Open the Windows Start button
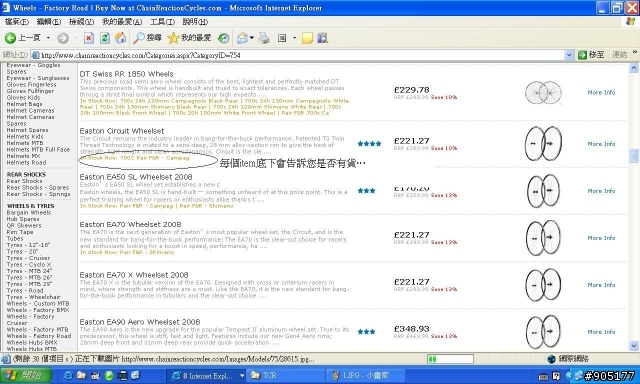Image resolution: width=640 pixels, height=384 pixels. tap(26, 375)
